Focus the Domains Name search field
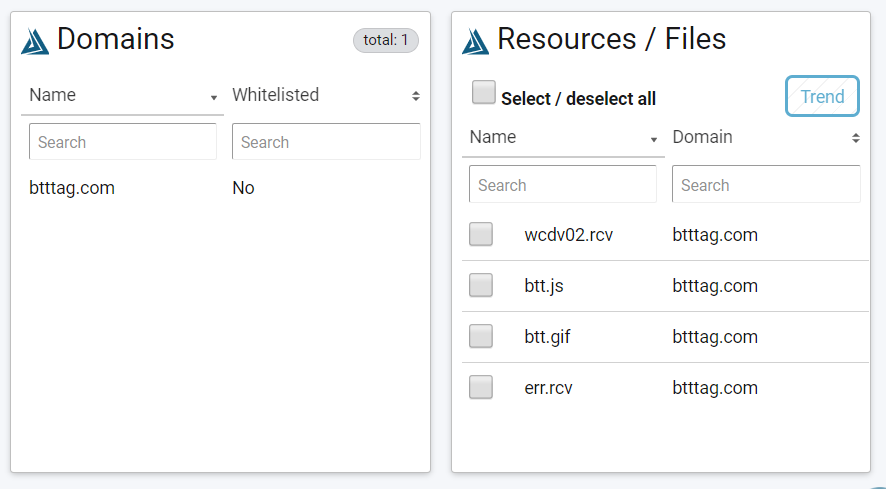The width and height of the screenshot is (886, 489). (123, 142)
